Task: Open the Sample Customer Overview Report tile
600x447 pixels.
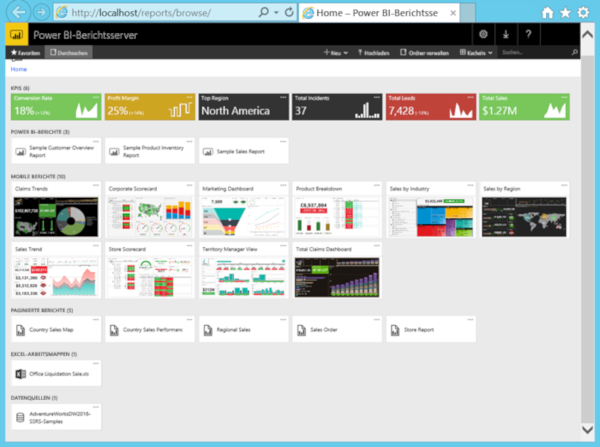Action: point(56,151)
